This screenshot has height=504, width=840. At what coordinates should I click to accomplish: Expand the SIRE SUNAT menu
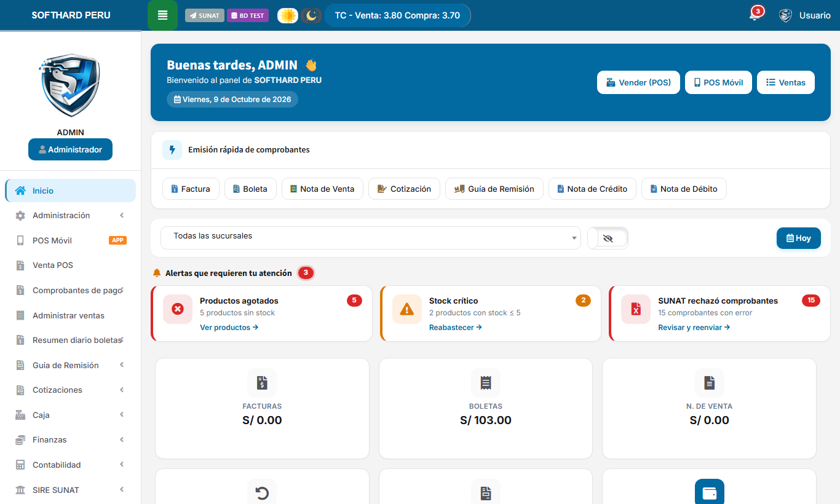(x=71, y=490)
